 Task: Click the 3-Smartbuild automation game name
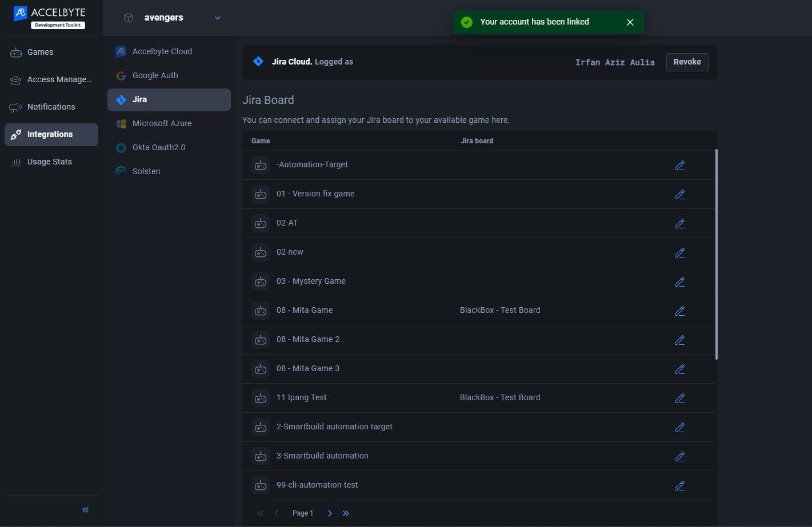coord(322,456)
